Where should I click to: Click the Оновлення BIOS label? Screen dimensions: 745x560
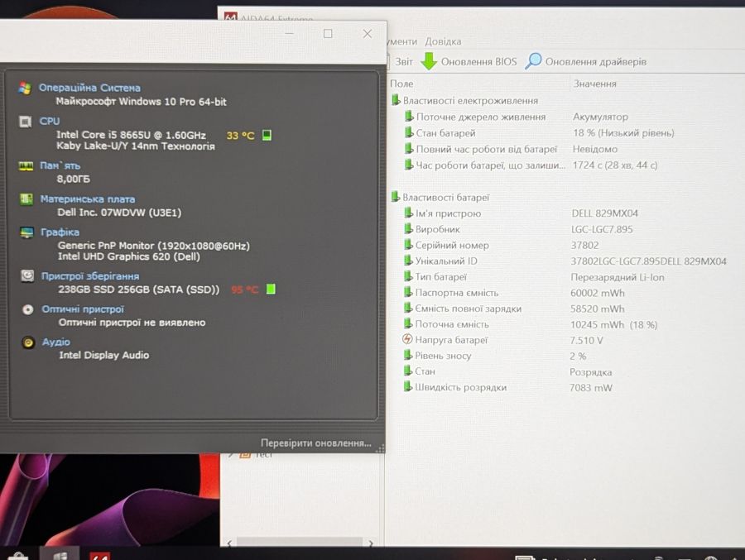[x=478, y=62]
